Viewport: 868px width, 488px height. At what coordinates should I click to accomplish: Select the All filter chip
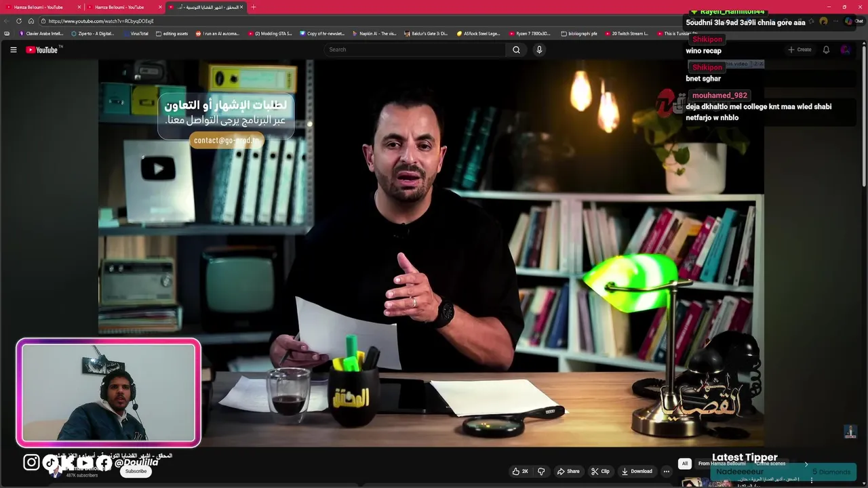pyautogui.click(x=685, y=464)
